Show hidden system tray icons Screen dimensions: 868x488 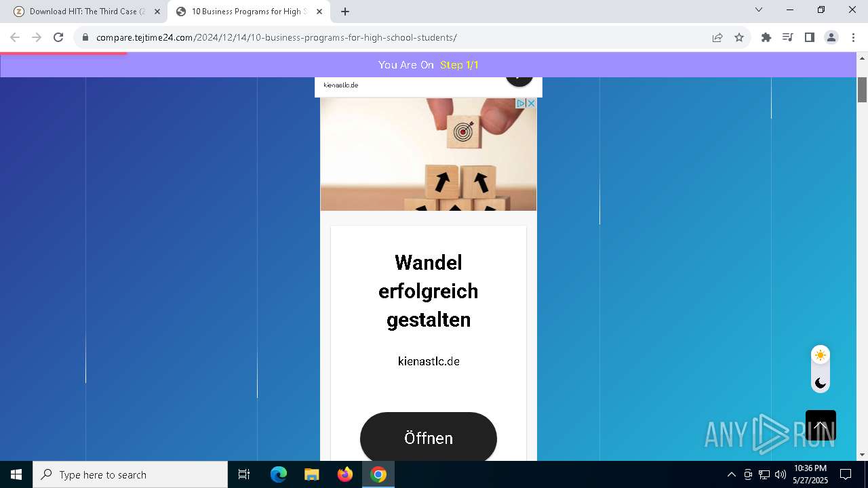tap(731, 474)
